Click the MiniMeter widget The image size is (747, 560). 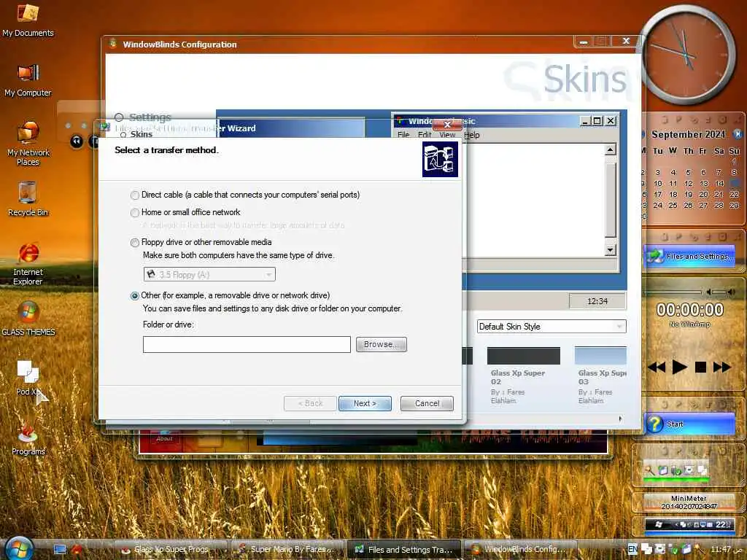coord(688,502)
